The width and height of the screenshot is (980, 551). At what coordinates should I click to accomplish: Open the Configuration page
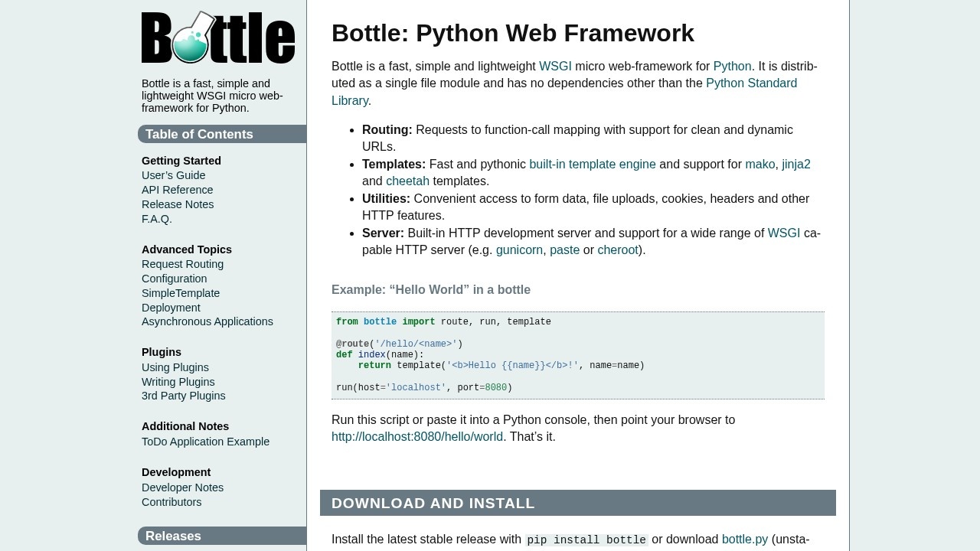tap(175, 279)
